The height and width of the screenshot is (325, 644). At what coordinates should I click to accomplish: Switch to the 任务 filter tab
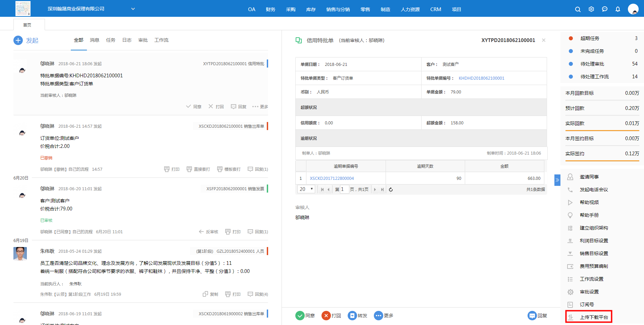[x=111, y=40]
